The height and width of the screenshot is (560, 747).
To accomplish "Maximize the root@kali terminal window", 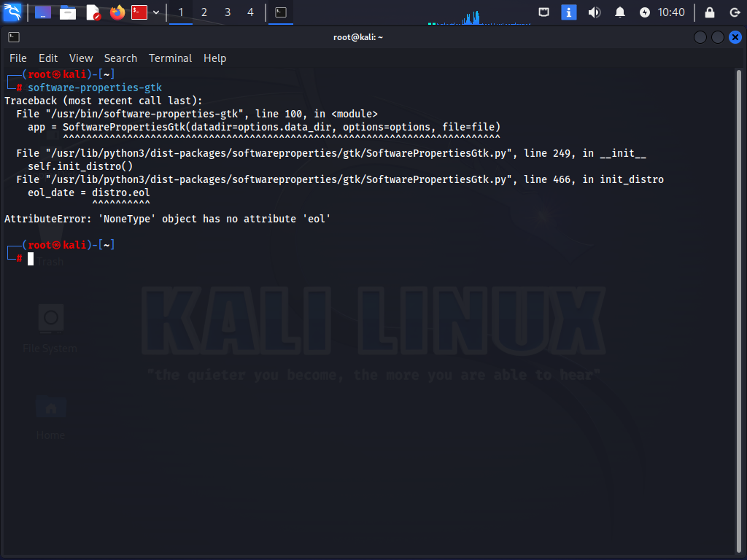I will point(718,37).
